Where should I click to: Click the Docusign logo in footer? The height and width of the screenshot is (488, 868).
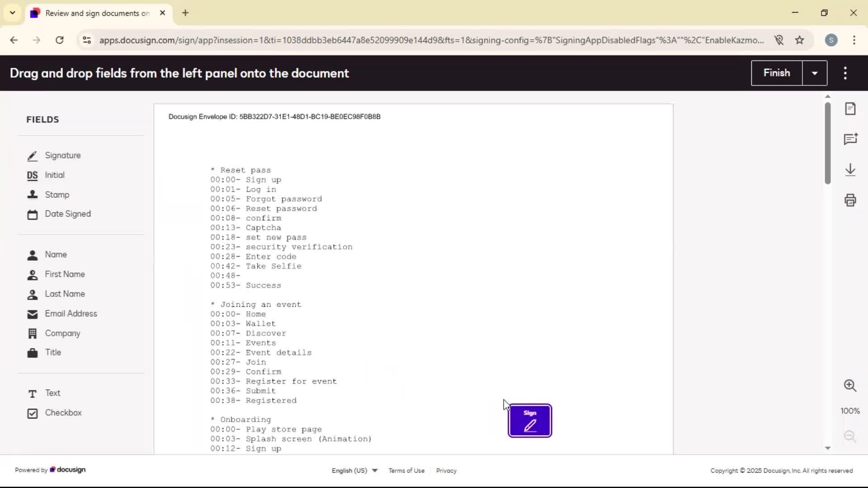(x=68, y=469)
